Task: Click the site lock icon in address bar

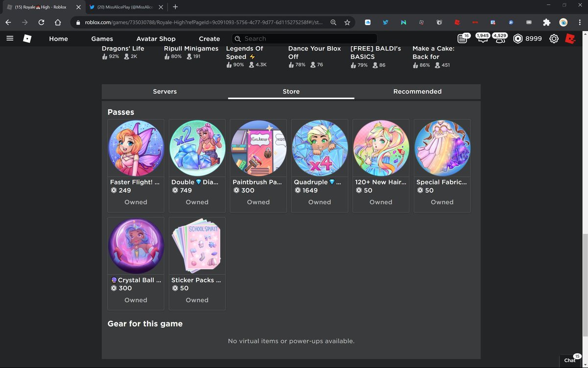Action: 77,22
